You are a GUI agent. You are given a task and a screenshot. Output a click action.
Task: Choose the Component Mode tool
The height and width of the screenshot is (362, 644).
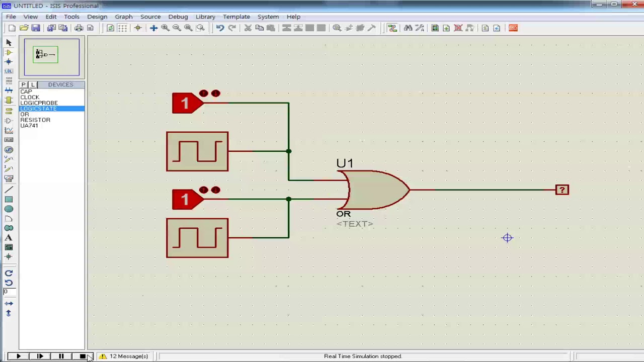(9, 52)
